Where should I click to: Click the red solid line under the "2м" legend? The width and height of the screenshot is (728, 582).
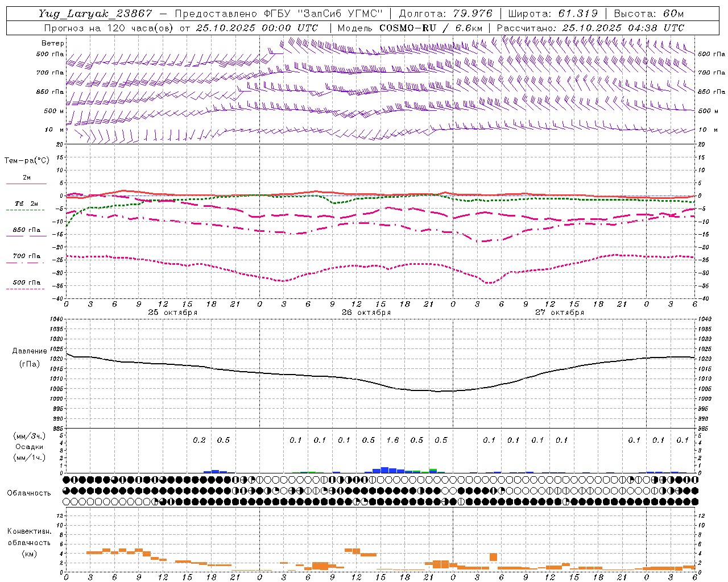coord(26,184)
